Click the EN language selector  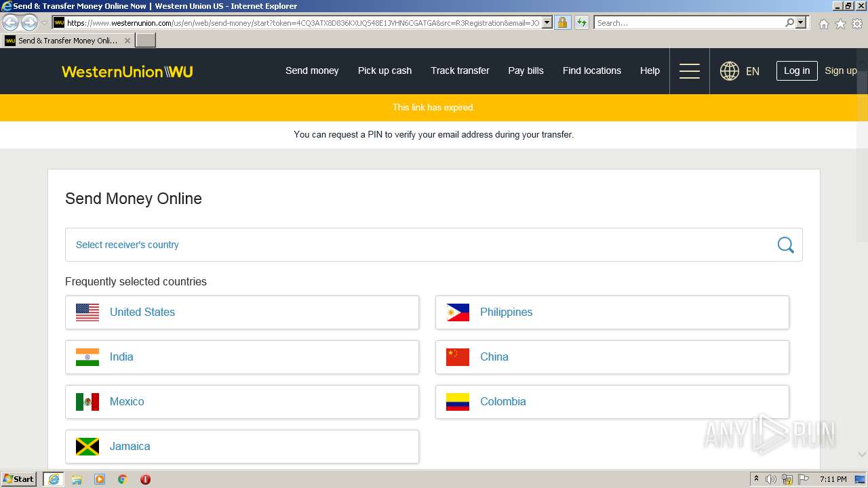pos(753,71)
